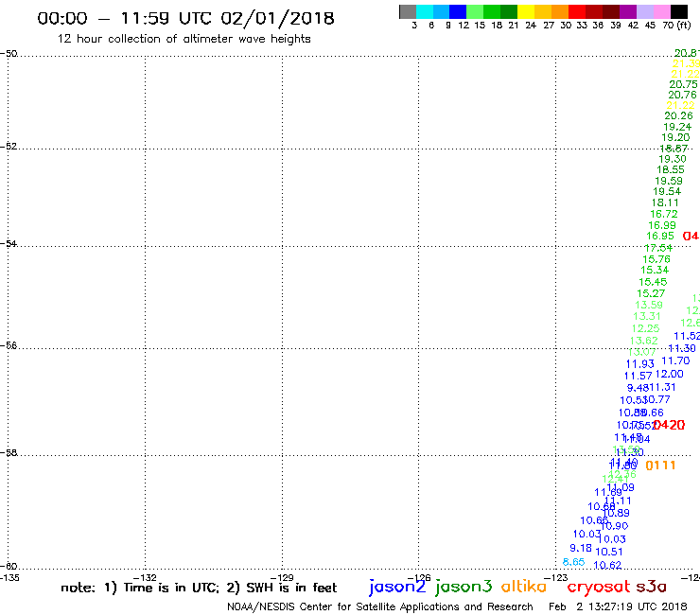Click the wave height value 16.99

662,225
